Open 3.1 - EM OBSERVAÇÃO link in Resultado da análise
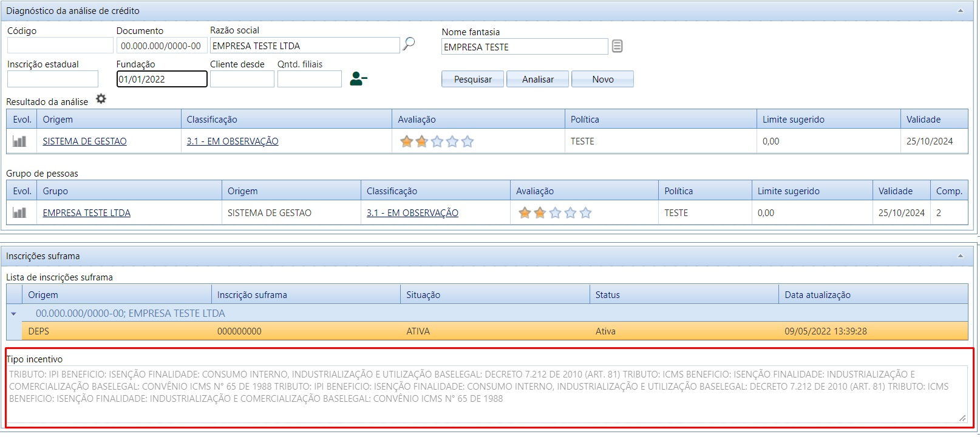 click(233, 141)
